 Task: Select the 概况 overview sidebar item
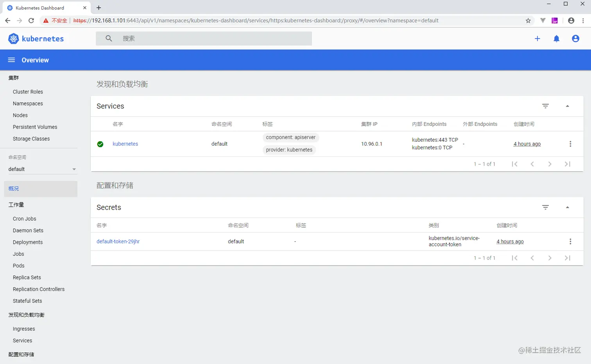[x=41, y=189]
